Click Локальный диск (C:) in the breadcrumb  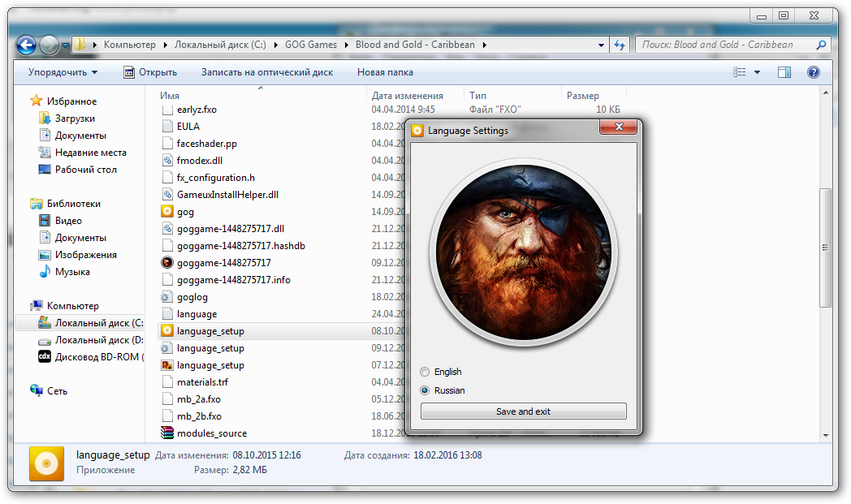pos(220,45)
